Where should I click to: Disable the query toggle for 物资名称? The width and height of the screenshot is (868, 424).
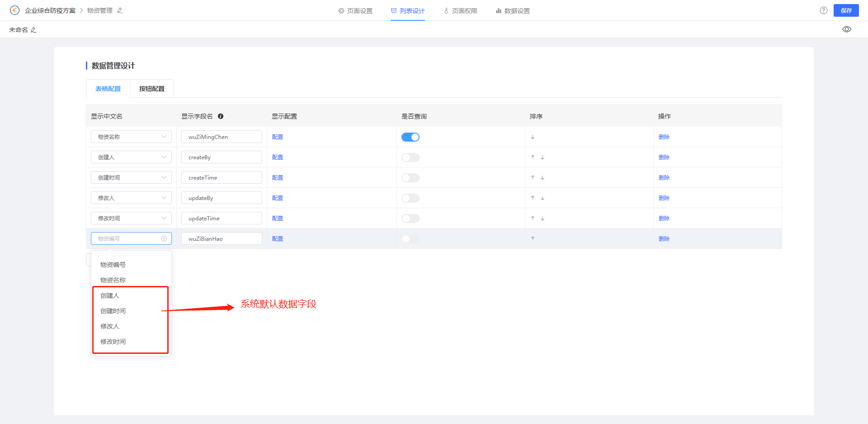click(410, 137)
